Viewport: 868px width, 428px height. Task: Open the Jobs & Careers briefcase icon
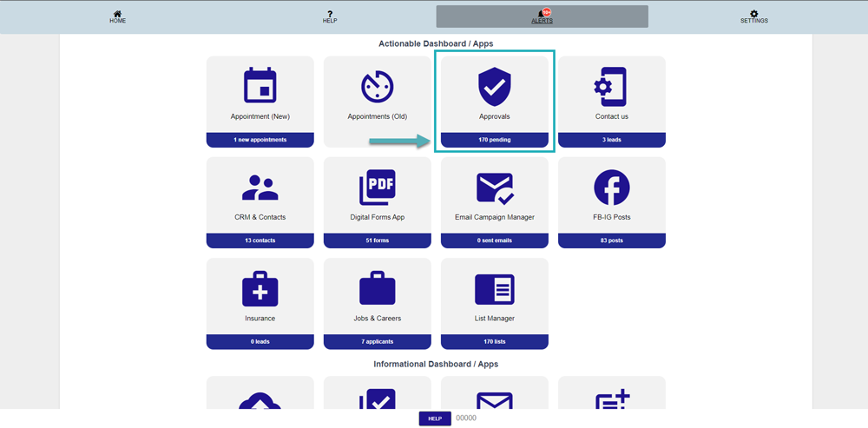pos(377,289)
